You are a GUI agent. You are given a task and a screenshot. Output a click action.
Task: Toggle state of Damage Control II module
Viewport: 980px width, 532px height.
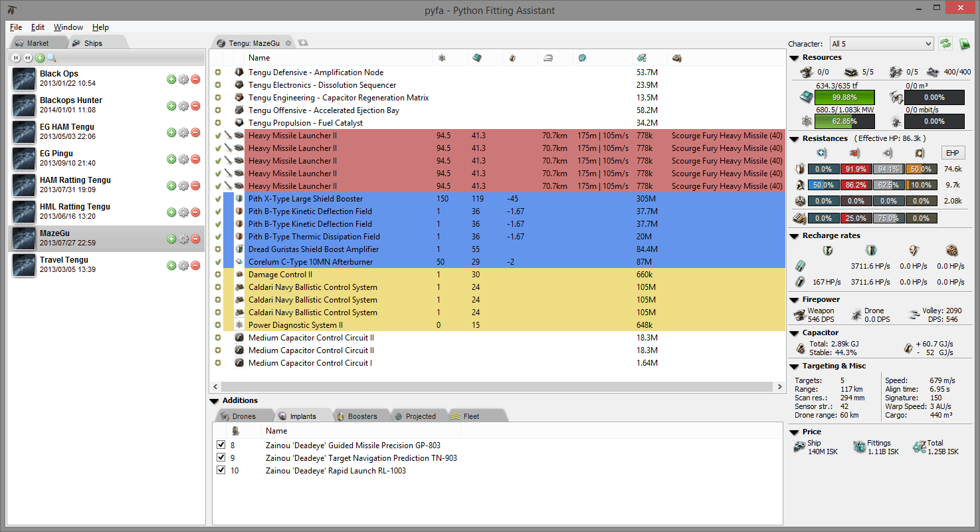(x=218, y=275)
